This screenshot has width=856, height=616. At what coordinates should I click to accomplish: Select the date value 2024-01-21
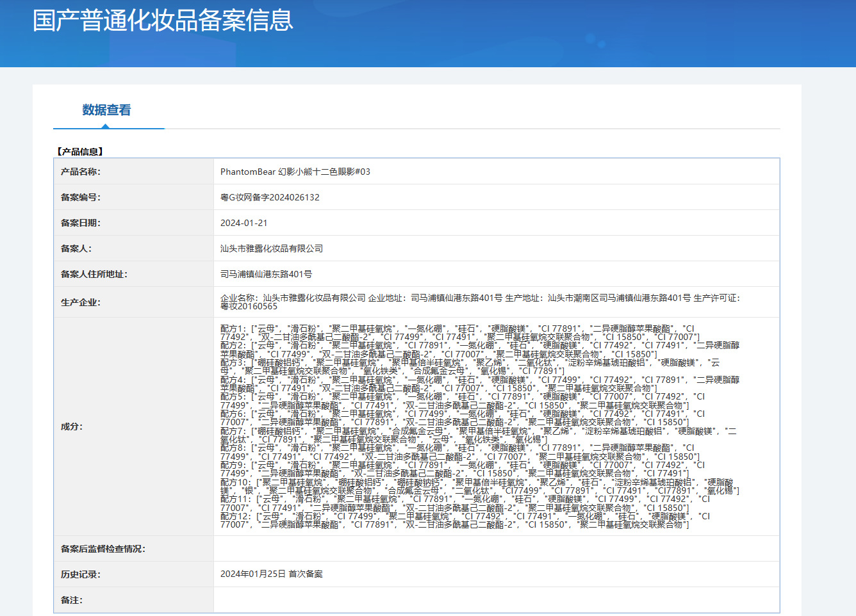tap(243, 223)
